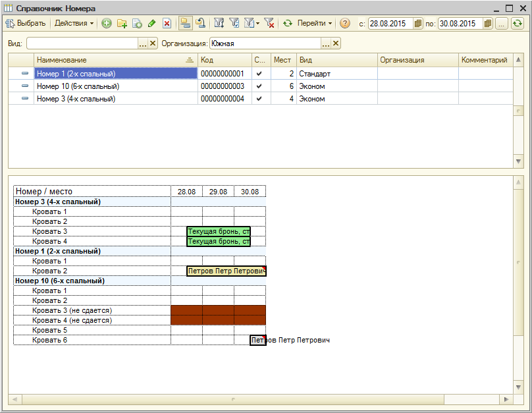Toggle hierarchical view mode in toolbar
This screenshot has width=532, height=413.
click(x=185, y=23)
